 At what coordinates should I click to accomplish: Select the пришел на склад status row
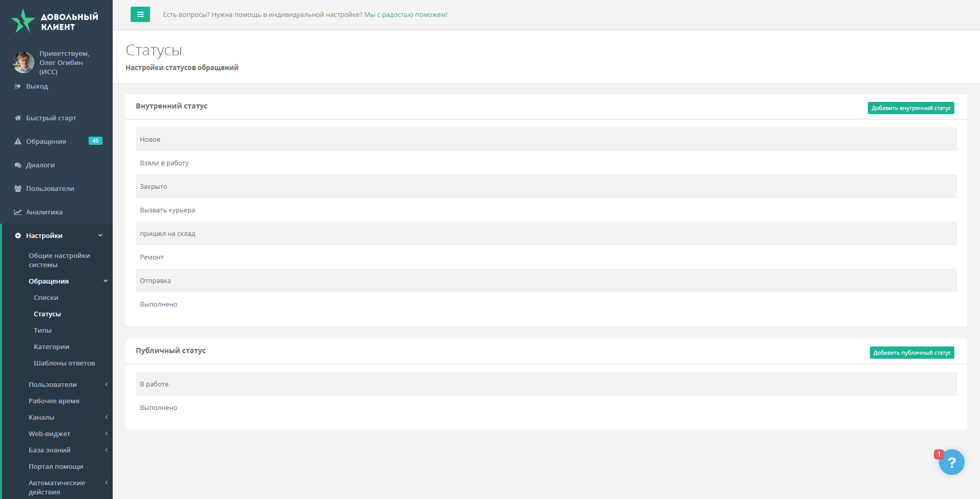(x=546, y=233)
